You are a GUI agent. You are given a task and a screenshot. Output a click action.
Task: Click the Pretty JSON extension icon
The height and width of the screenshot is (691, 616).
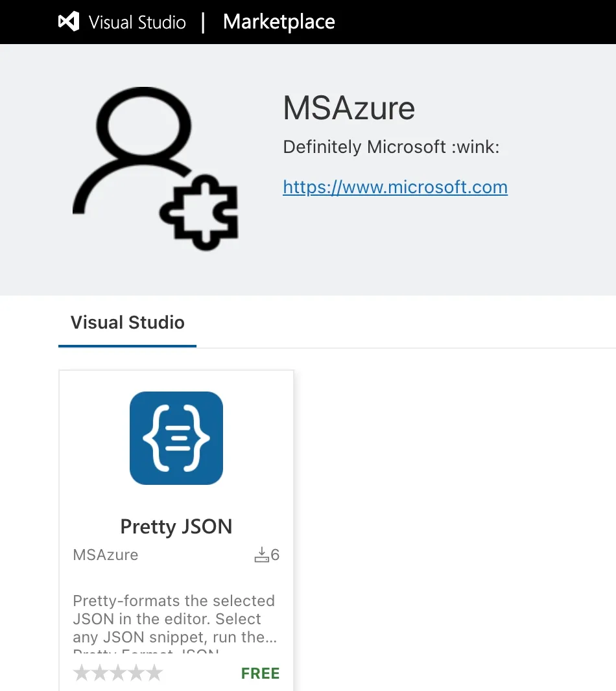click(176, 438)
